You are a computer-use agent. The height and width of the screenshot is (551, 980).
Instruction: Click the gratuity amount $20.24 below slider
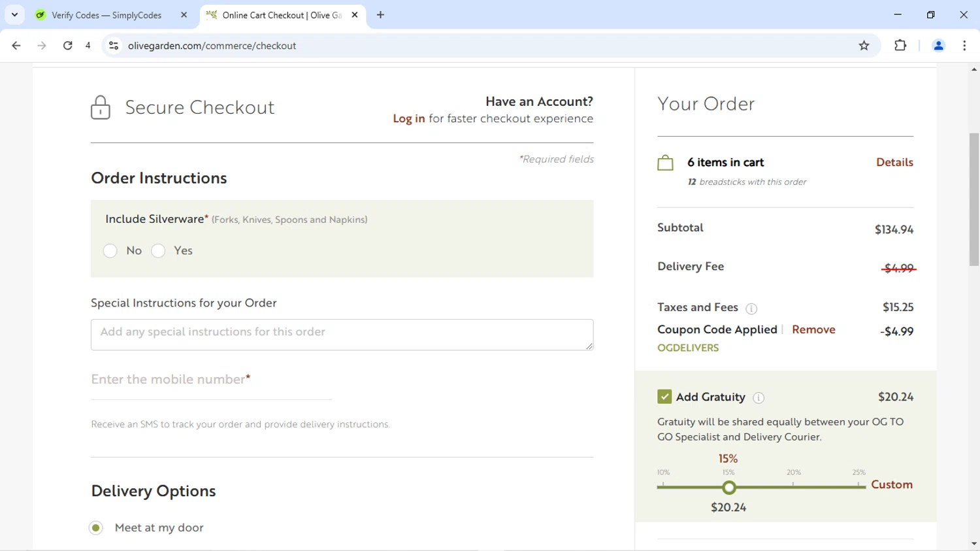tap(728, 507)
